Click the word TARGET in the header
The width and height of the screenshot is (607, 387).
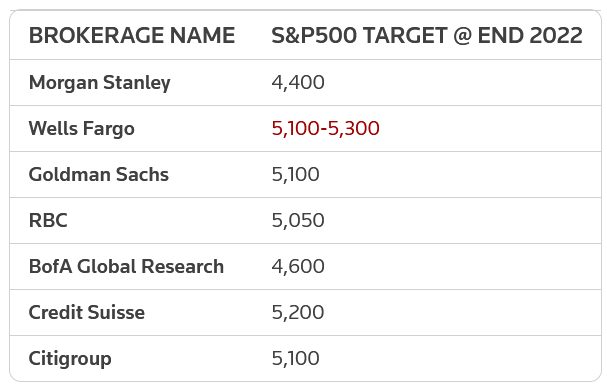(x=405, y=35)
